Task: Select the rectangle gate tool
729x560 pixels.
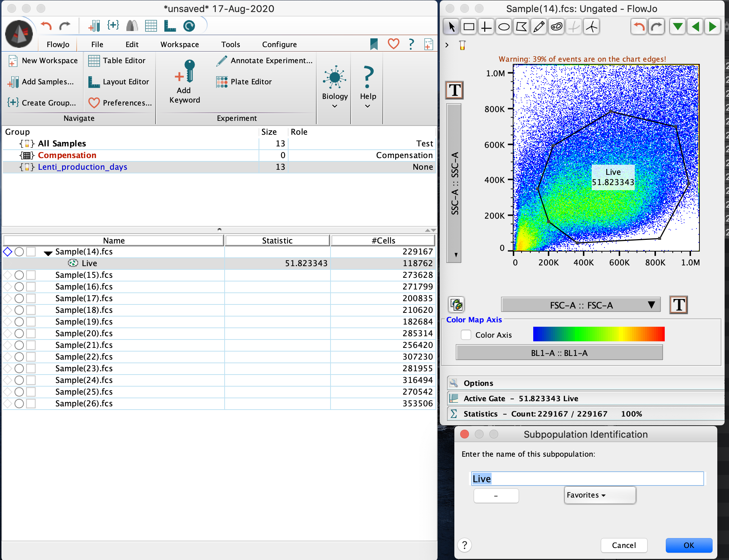Action: pos(469,26)
